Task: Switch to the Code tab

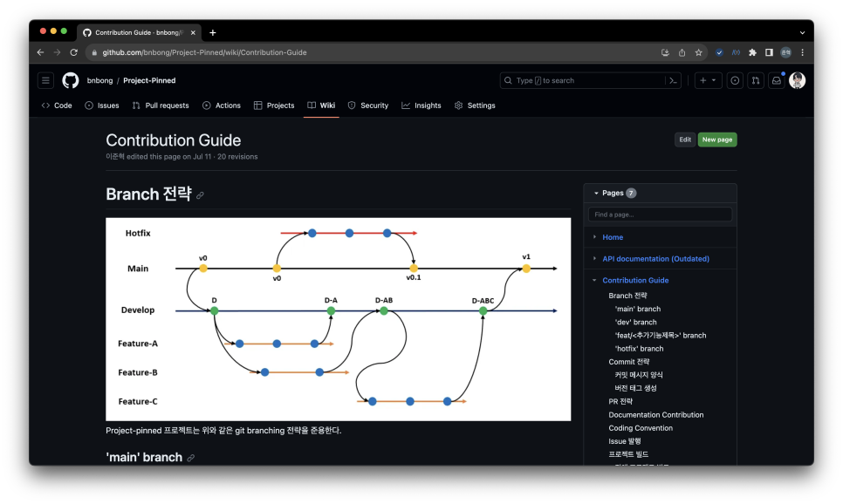Action: tap(57, 106)
